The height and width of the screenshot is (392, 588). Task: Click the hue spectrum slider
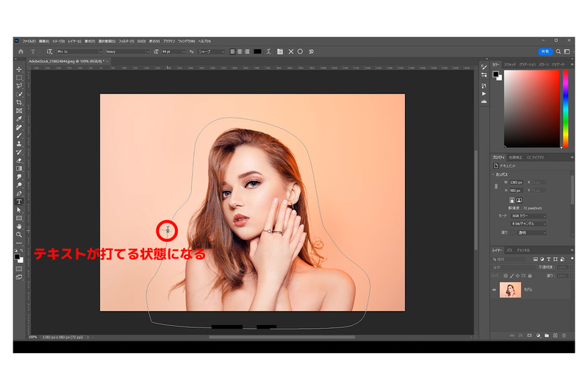click(x=565, y=109)
